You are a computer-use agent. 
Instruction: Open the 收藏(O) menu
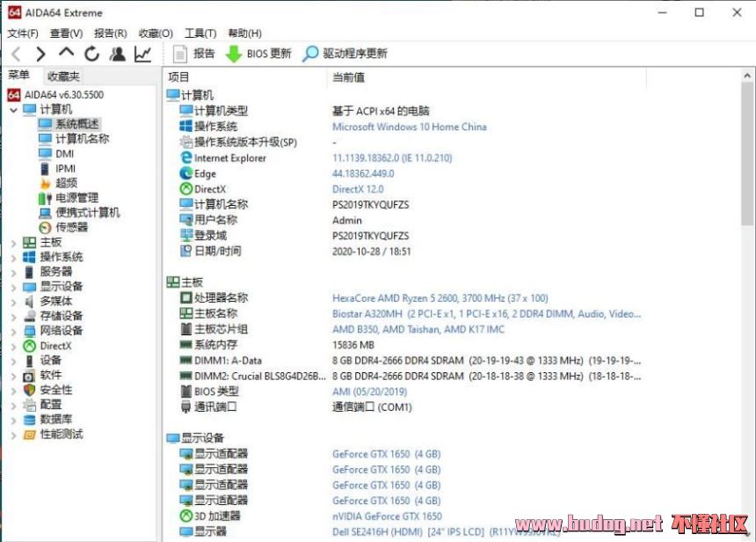pos(156,33)
